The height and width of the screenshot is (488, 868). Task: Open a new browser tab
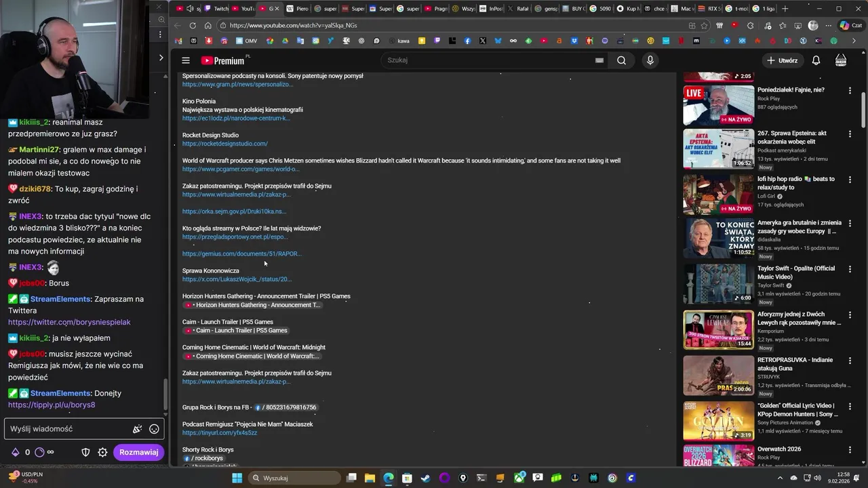(x=785, y=9)
